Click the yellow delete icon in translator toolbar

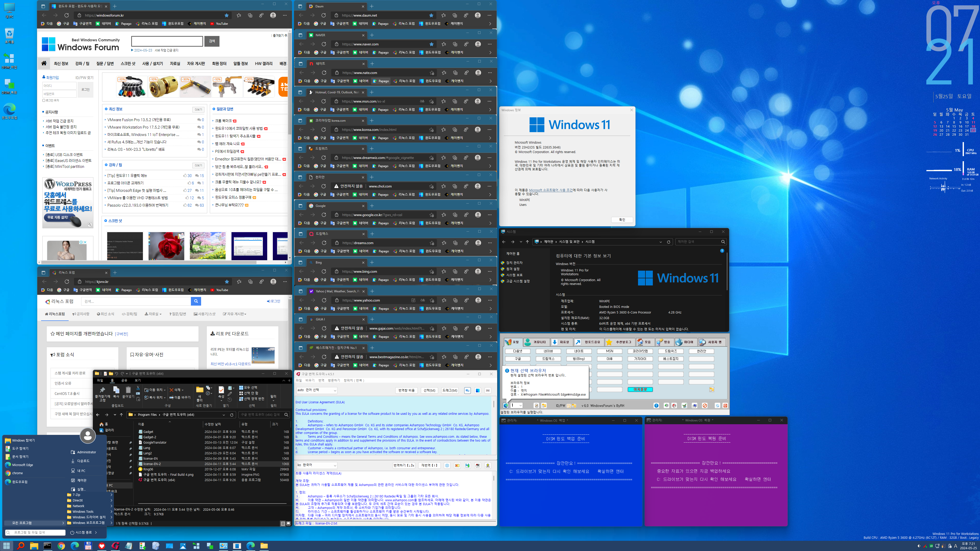(457, 466)
